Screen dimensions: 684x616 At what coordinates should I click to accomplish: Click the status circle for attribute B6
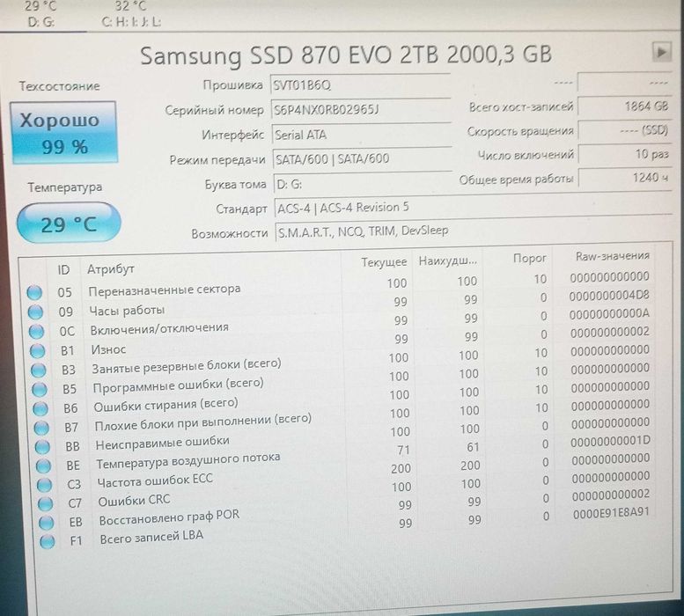coord(40,408)
